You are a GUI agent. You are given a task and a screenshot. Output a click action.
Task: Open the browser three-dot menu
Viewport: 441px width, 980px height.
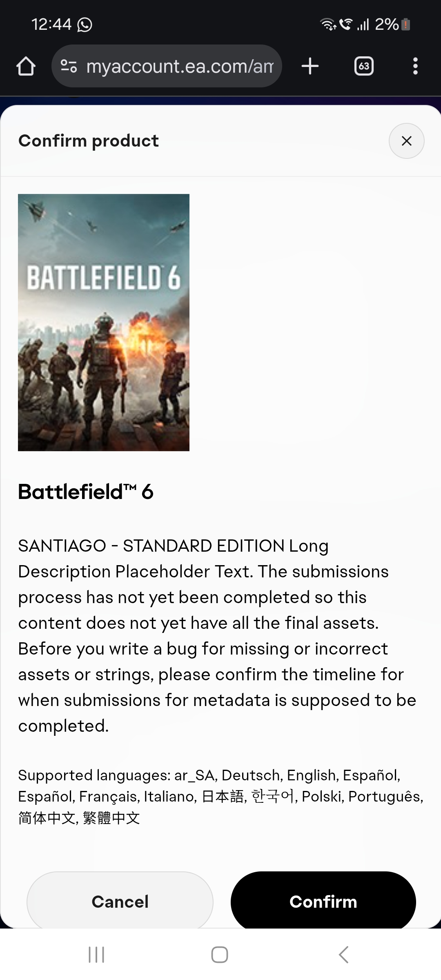415,66
